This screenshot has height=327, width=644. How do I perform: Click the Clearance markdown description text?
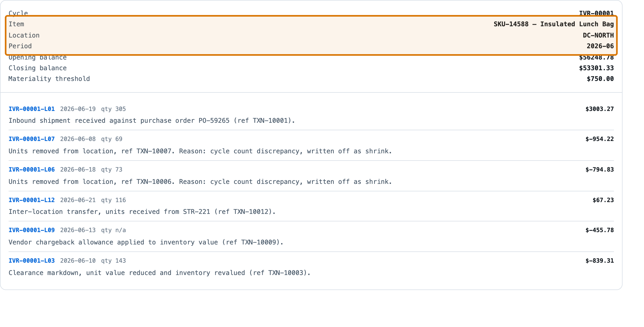[x=159, y=273]
